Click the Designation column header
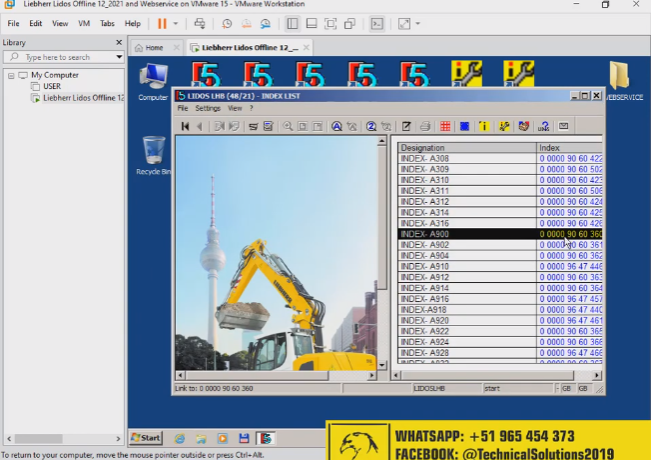651x460 pixels. [466, 147]
